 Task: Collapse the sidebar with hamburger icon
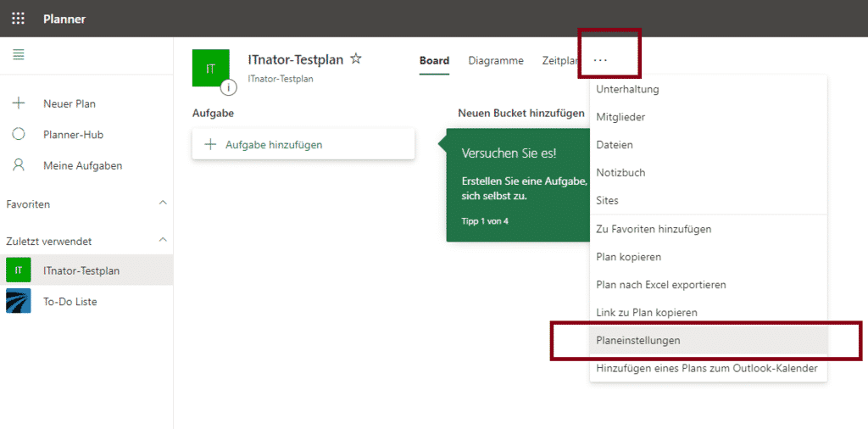pyautogui.click(x=19, y=55)
